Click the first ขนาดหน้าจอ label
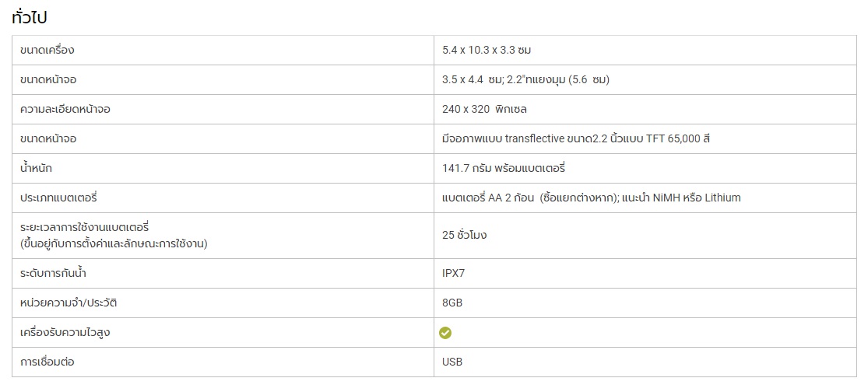Screen dimensions: 868x392 48,79
